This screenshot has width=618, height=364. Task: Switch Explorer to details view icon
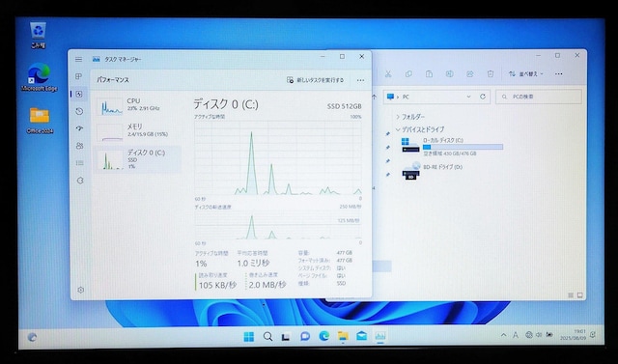click(571, 295)
